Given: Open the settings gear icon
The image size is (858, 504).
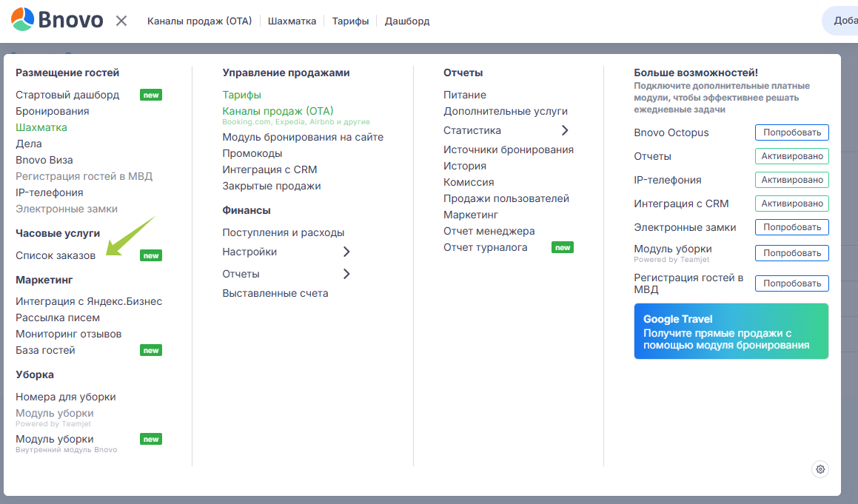Looking at the screenshot, I should (820, 469).
